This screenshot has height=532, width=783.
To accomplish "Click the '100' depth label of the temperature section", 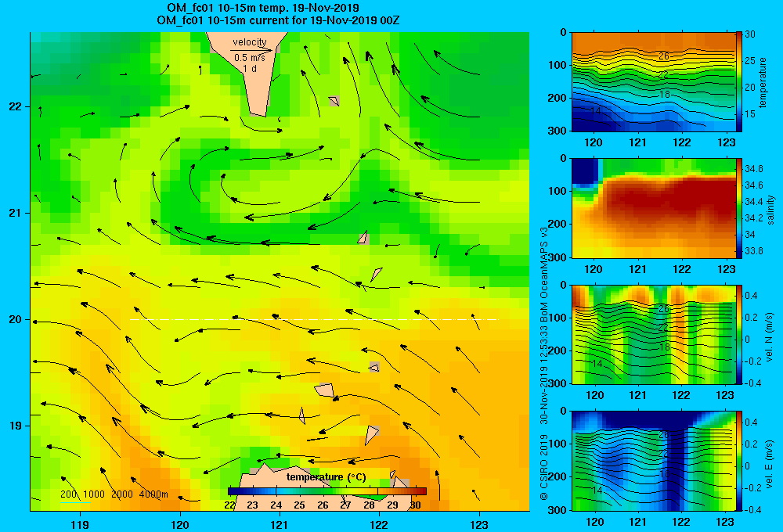I will point(557,65).
